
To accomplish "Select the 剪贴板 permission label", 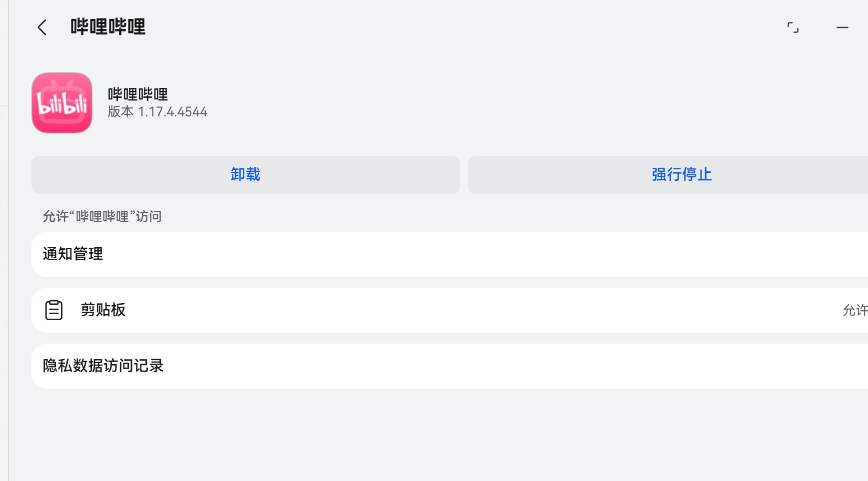I will (103, 310).
